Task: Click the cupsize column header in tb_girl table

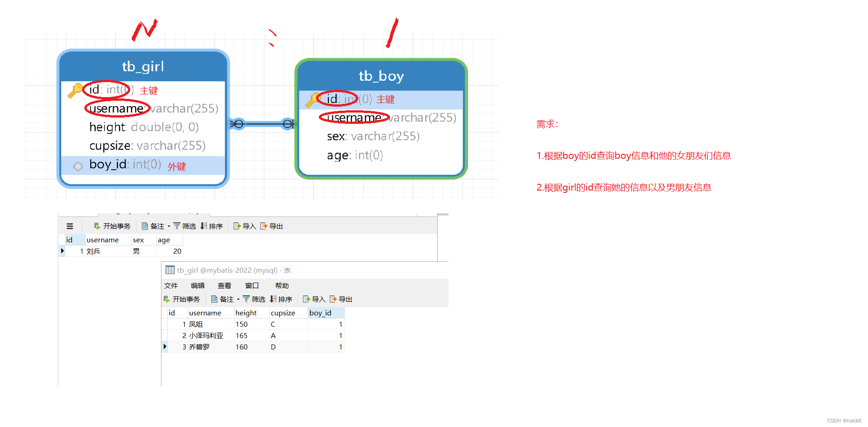Action: [x=289, y=313]
